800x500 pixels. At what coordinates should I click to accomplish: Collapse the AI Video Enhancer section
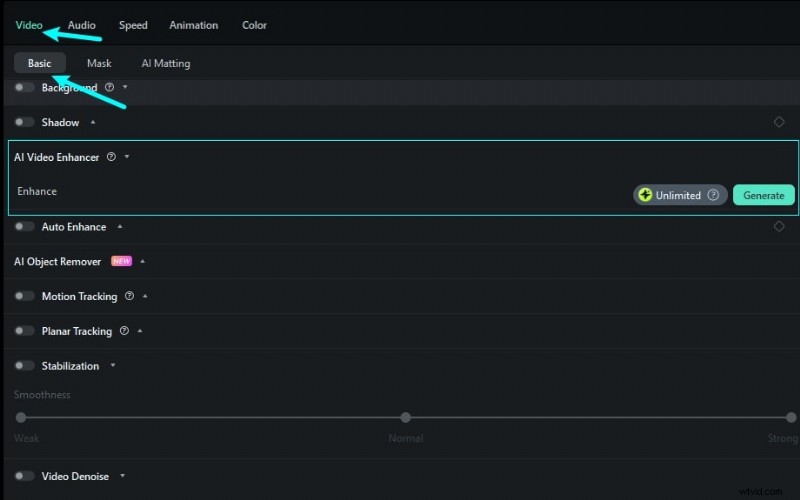point(127,157)
